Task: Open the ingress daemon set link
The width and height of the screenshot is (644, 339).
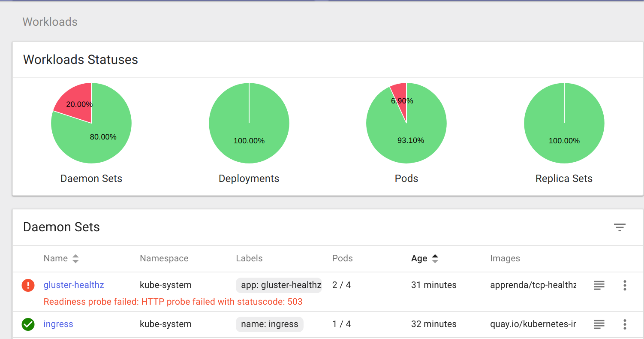Action: [x=58, y=324]
